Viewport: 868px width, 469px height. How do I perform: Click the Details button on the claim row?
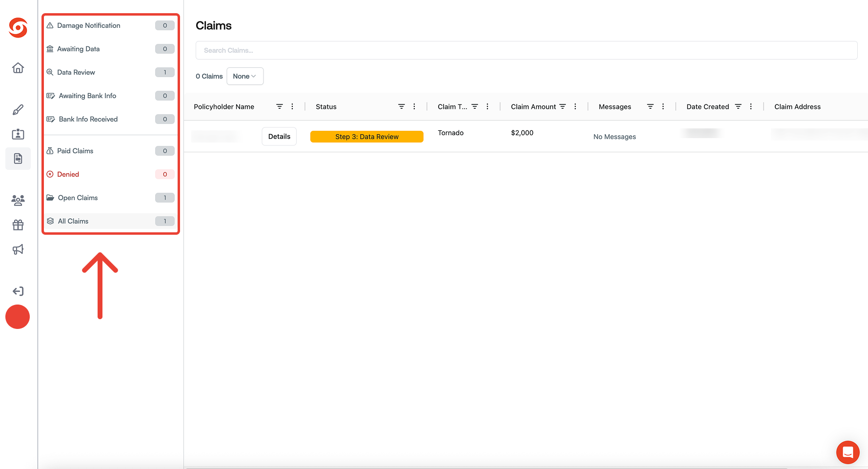pyautogui.click(x=279, y=136)
